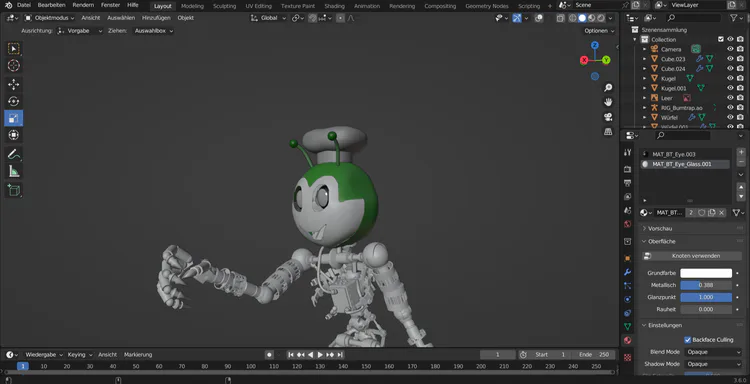Open the Auswahlbox drag dropdown
The height and width of the screenshot is (384, 750).
click(x=153, y=31)
